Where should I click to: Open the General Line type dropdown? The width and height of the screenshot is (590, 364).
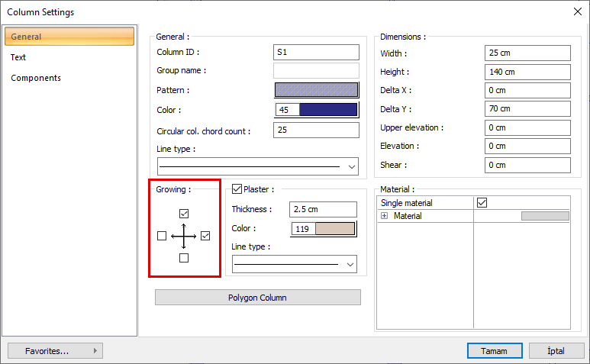(352, 166)
